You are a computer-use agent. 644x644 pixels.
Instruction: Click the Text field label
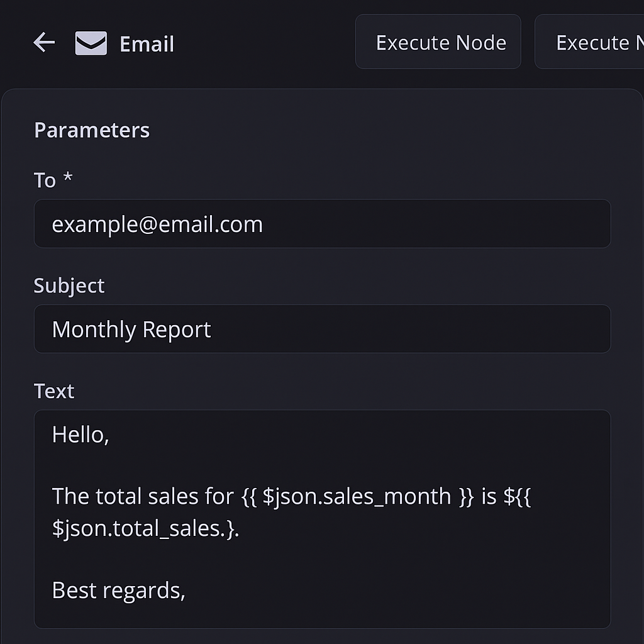pyautogui.click(x=54, y=391)
